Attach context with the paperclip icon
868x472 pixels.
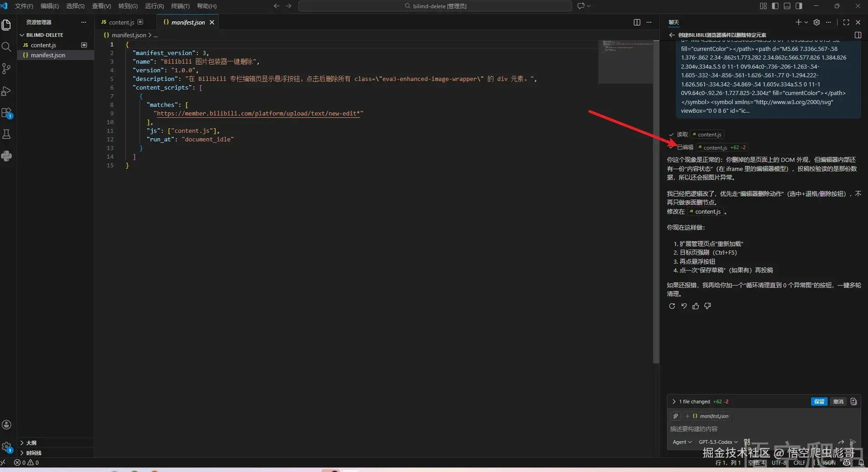[x=676, y=416]
